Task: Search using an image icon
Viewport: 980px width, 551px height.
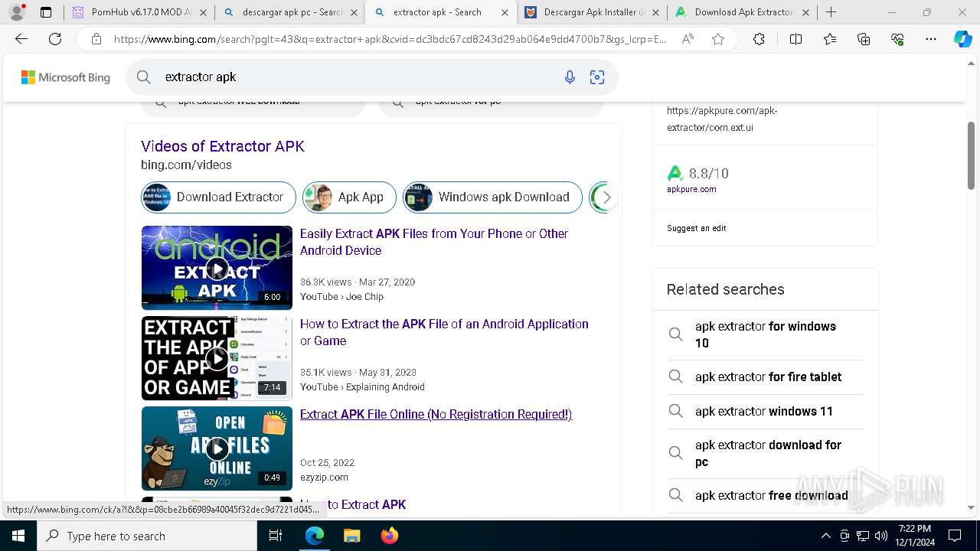Action: (x=597, y=77)
